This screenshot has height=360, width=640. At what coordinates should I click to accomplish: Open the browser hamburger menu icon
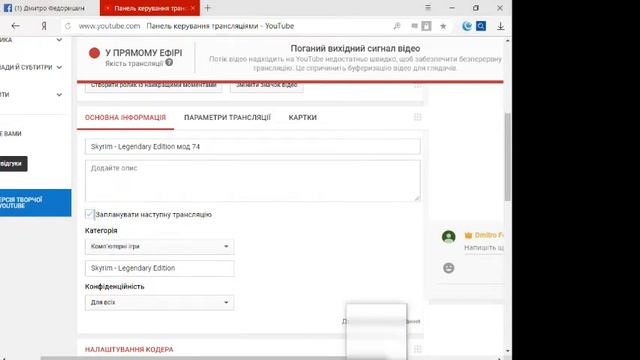(x=428, y=8)
